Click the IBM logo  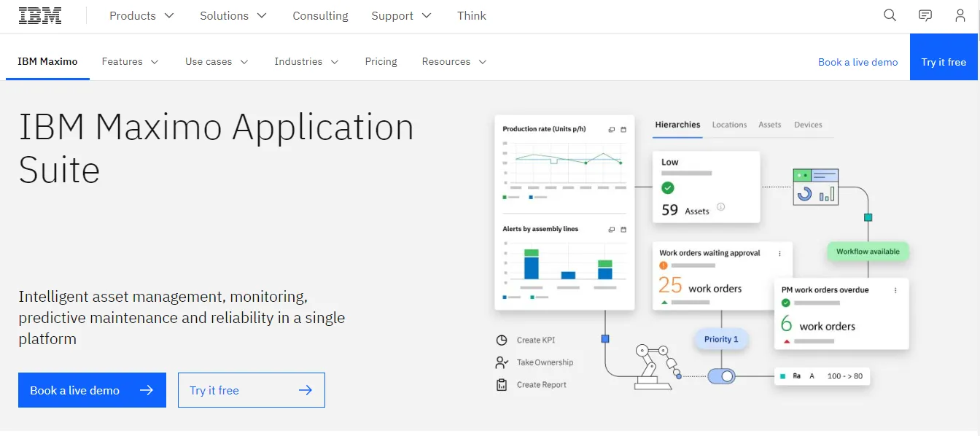(x=40, y=15)
